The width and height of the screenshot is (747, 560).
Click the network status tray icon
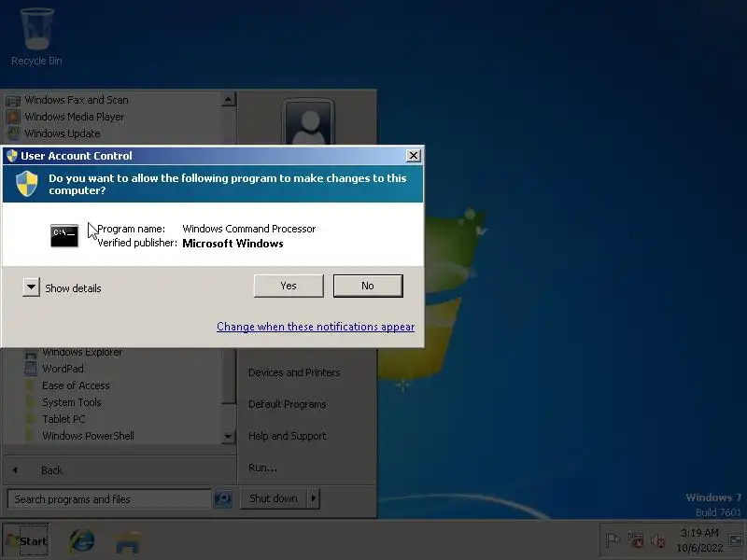[636, 540]
